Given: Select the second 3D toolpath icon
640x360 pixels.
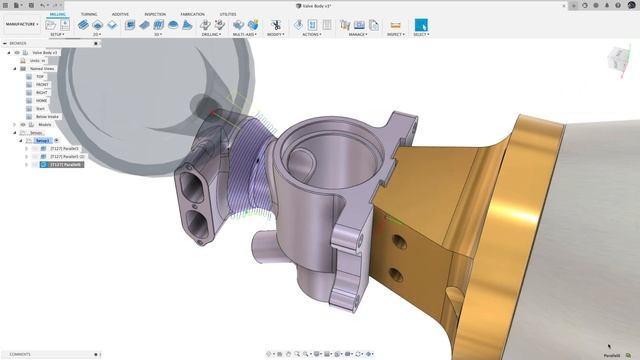Looking at the screenshot, I should [x=144, y=25].
